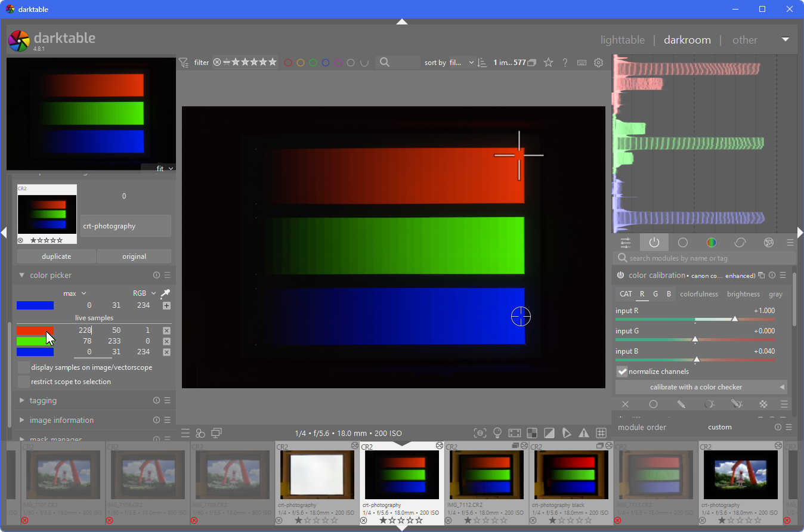Uncheck normalize channels checkbox
Viewport: 804px width, 532px height.
point(622,372)
